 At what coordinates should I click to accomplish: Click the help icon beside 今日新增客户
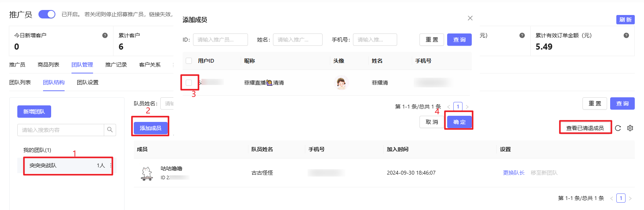[105, 35]
